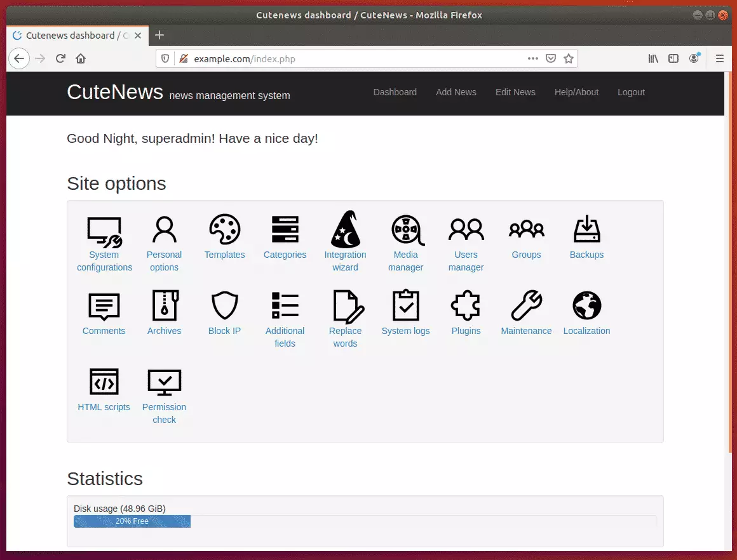Bookmark this page with the star icon
Viewport: 737px width, 560px height.
[x=569, y=58]
